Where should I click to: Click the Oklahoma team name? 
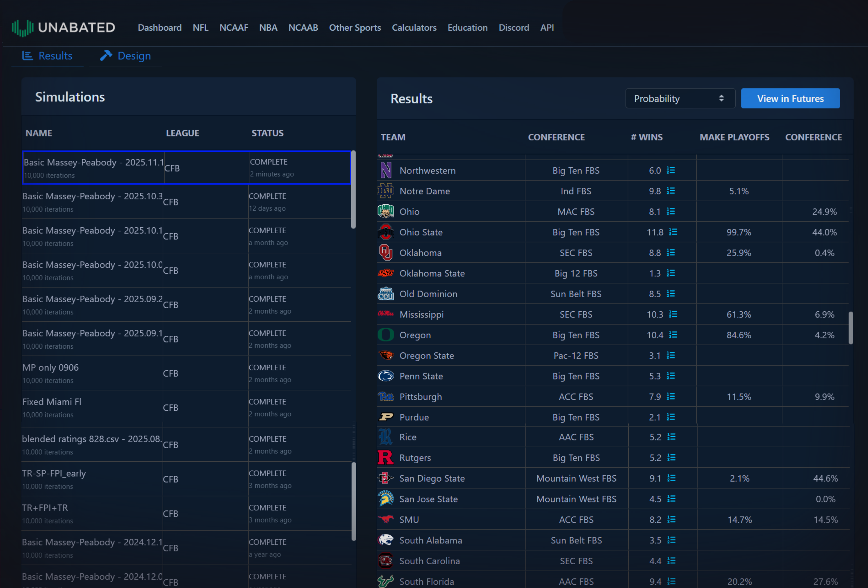tap(420, 253)
